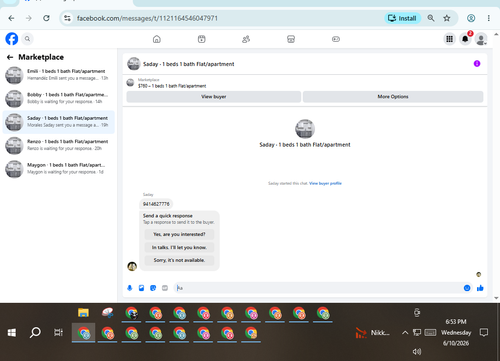View site information icon in address bar
Screen dimensions: 500x361
(67, 18)
